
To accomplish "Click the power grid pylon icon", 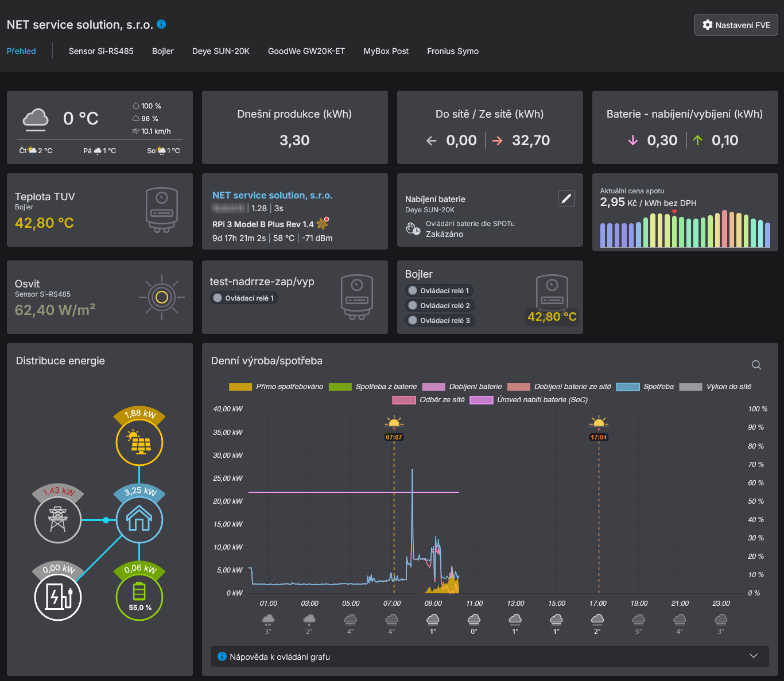I will click(58, 520).
